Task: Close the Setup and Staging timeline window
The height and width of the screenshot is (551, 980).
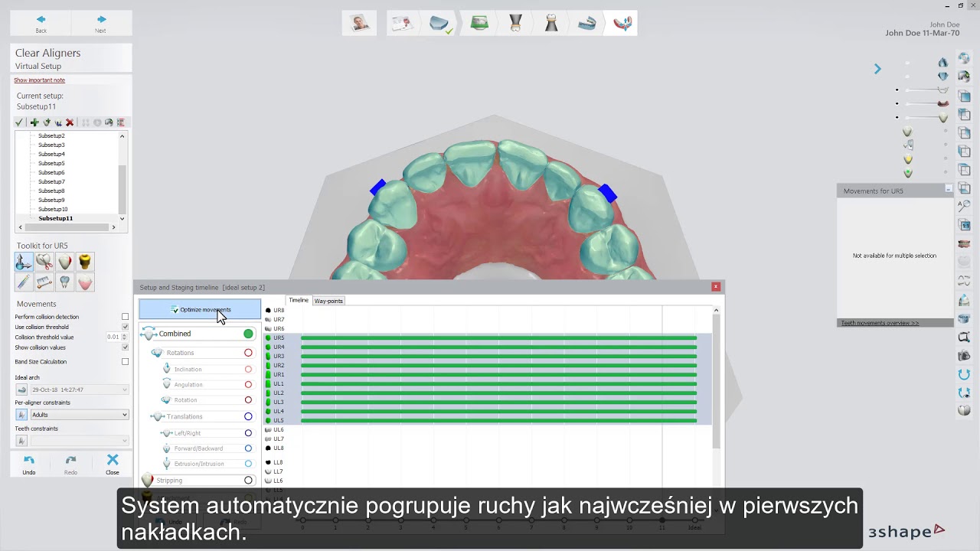Action: (716, 287)
